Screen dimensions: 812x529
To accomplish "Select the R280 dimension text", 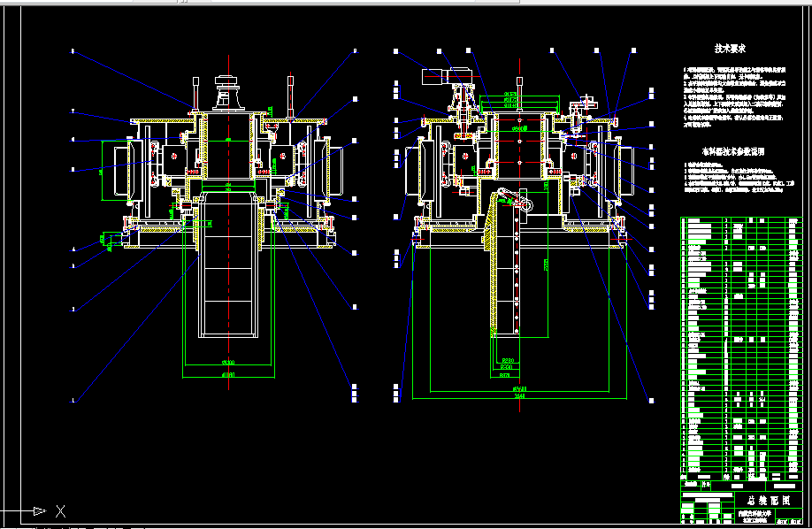I will (508, 360).
